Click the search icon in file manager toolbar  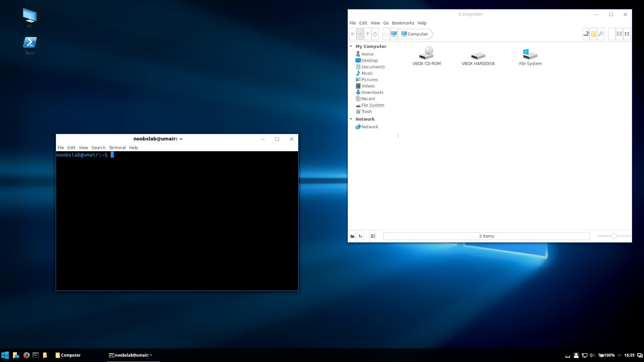(601, 34)
